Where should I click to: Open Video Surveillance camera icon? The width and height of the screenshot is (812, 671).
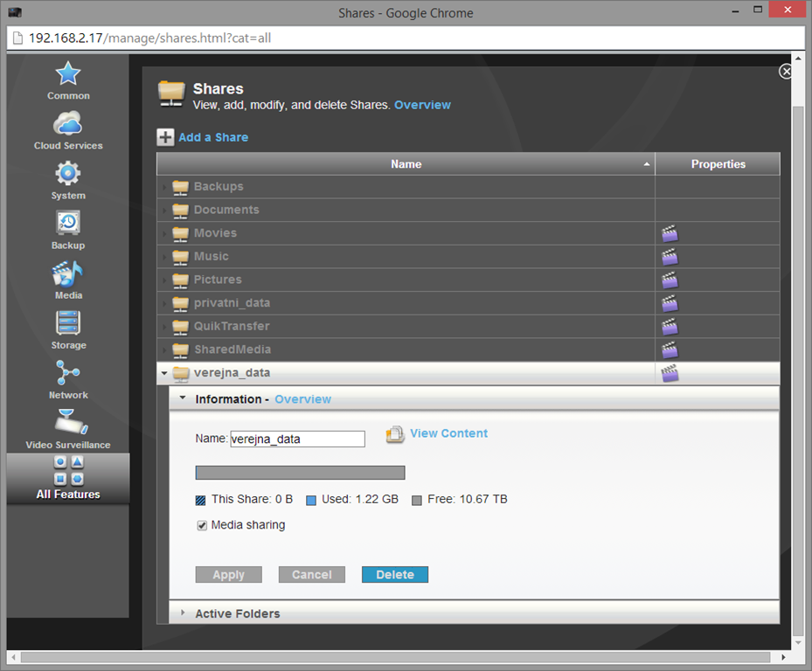pos(68,423)
